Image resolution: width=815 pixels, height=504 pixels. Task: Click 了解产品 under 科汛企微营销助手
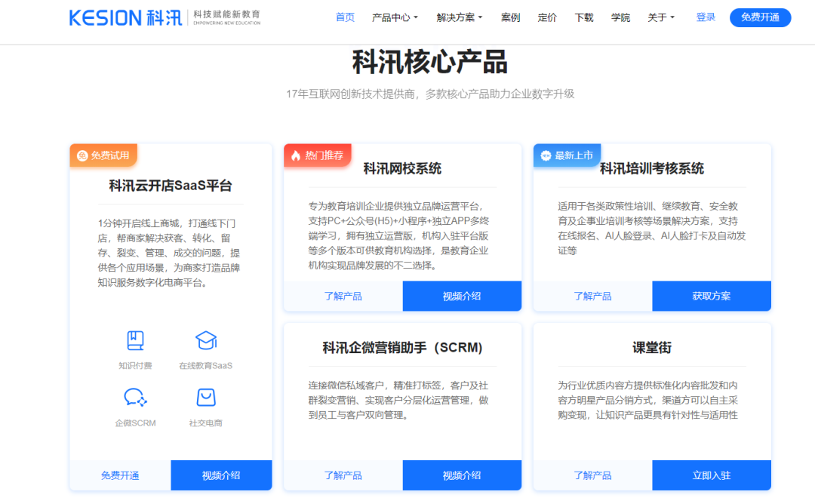[343, 475]
